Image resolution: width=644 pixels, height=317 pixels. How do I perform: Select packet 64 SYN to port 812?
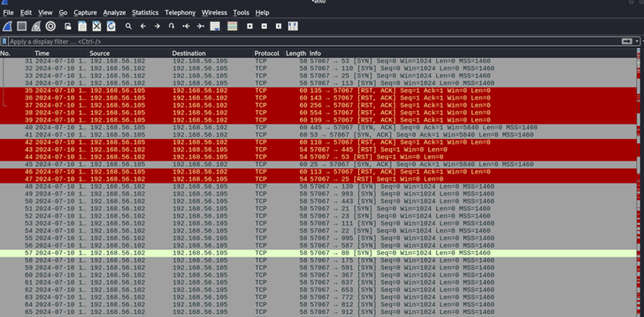[x=318, y=305]
